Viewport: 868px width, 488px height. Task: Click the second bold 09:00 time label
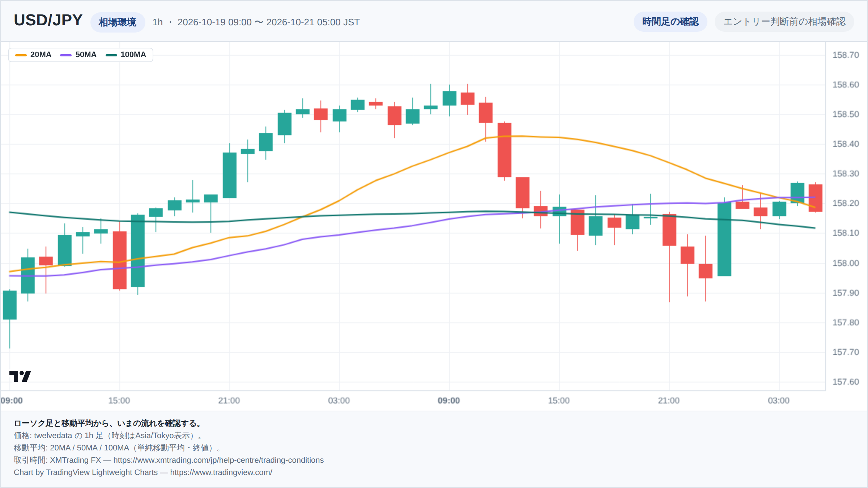point(449,401)
